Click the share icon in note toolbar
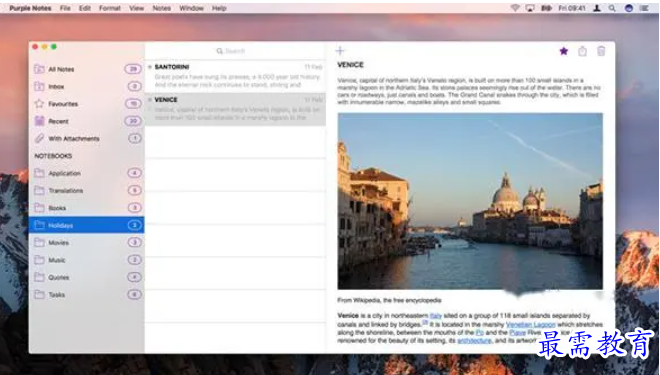The image size is (660, 375). tap(582, 51)
